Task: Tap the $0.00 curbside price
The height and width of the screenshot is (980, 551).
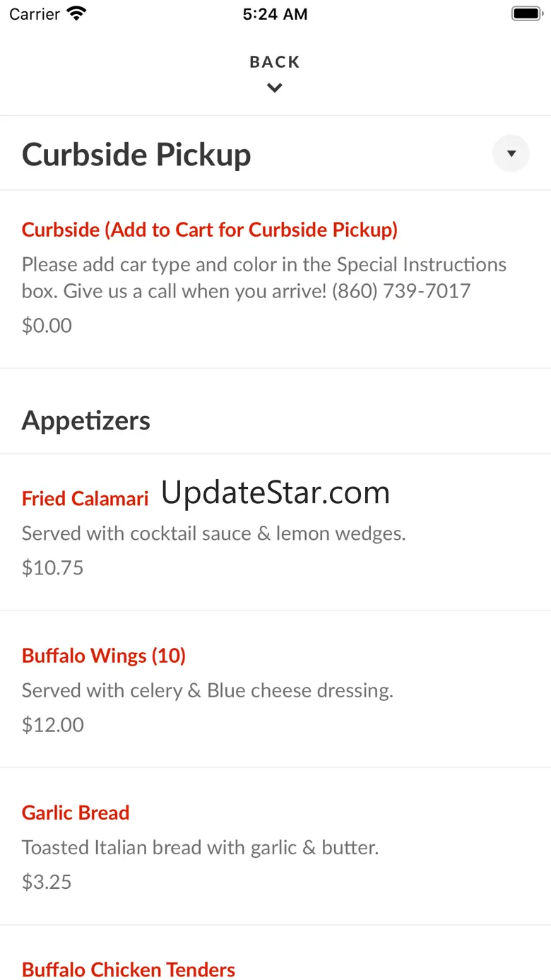Action: tap(47, 326)
